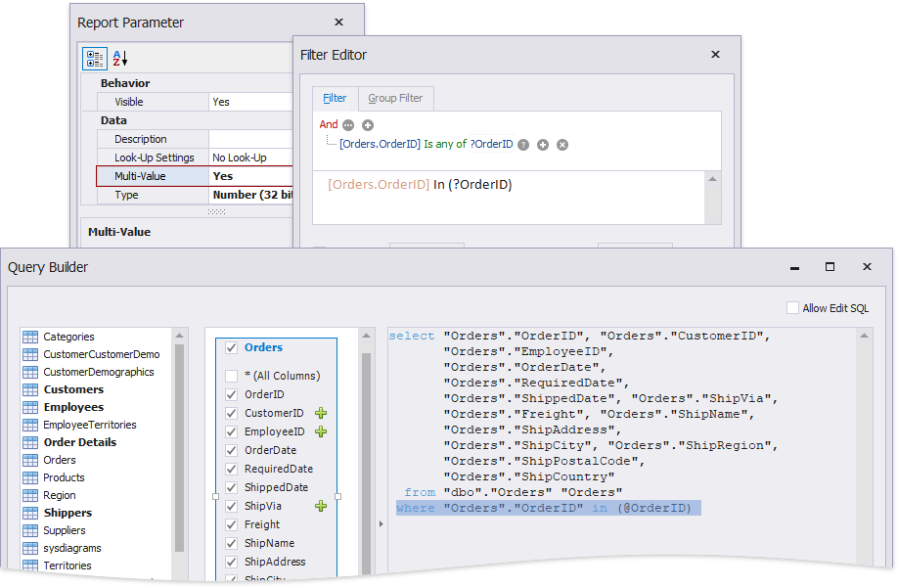Uncheck the OrderDate column checkbox
Viewport: 898px width, 588px height.
231,451
